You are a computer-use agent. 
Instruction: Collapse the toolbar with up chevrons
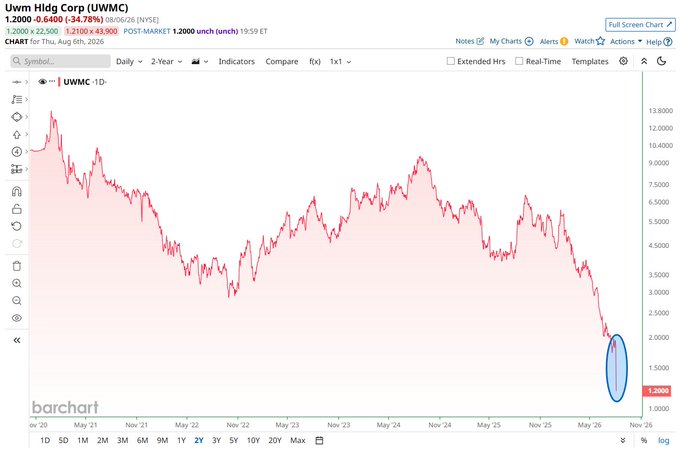click(644, 61)
